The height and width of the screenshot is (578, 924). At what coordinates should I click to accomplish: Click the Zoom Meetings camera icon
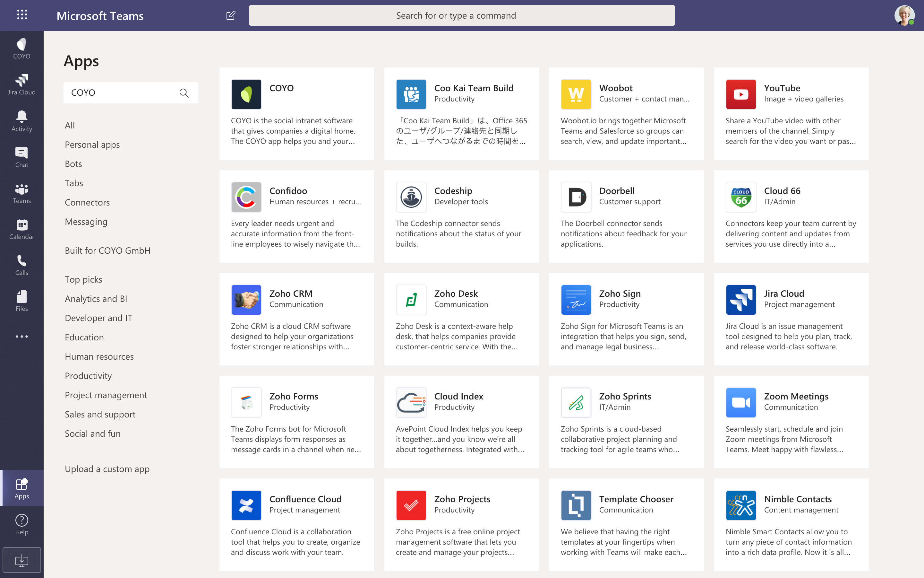click(x=741, y=403)
